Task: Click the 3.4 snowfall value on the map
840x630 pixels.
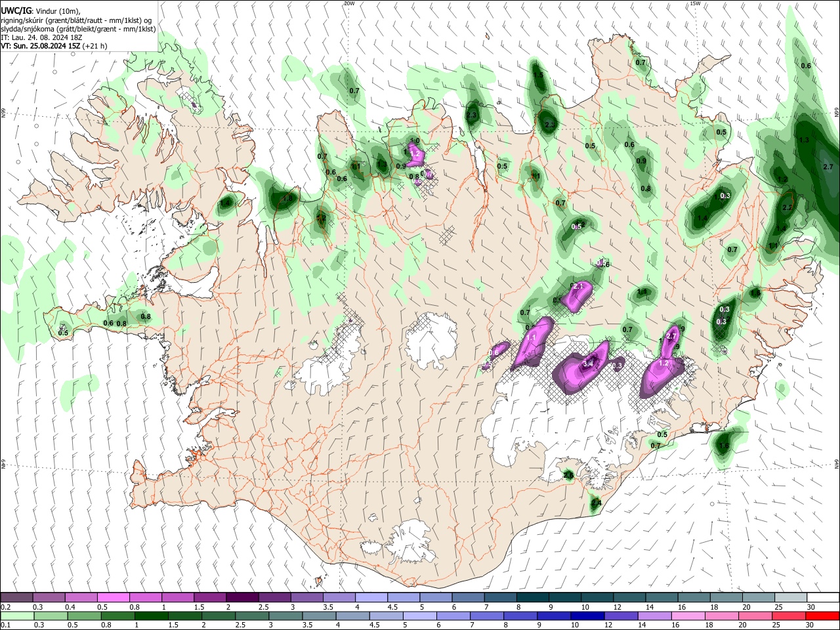Action: pos(589,364)
